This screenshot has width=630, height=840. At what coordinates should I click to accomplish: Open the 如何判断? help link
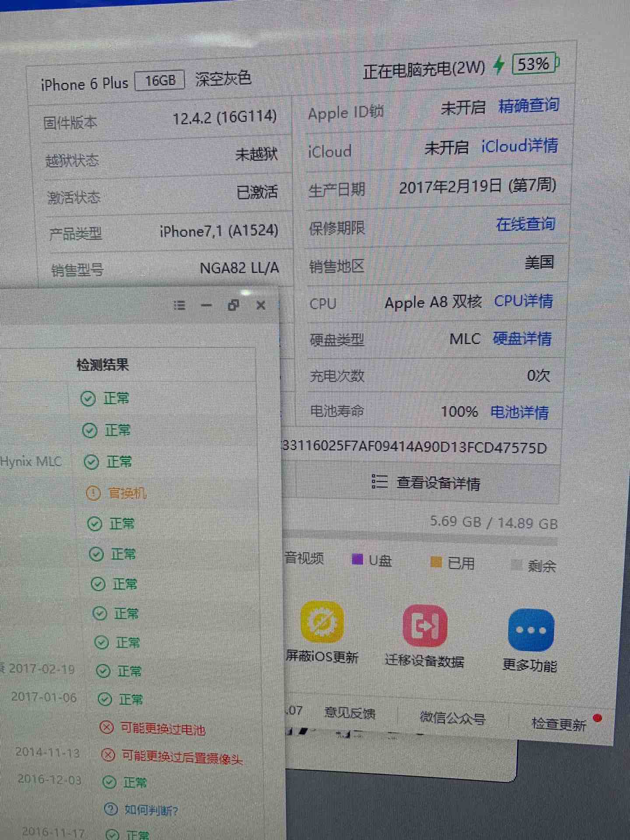point(151,810)
